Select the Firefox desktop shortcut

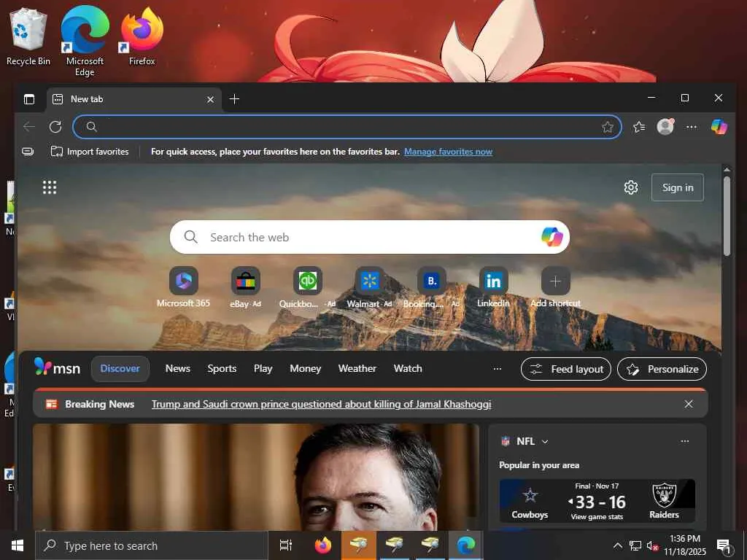[142, 37]
